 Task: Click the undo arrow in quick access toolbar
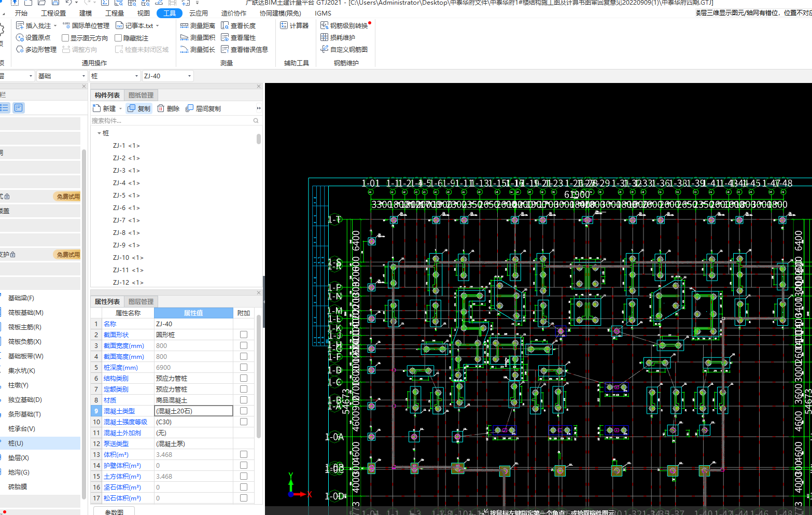[x=68, y=3]
